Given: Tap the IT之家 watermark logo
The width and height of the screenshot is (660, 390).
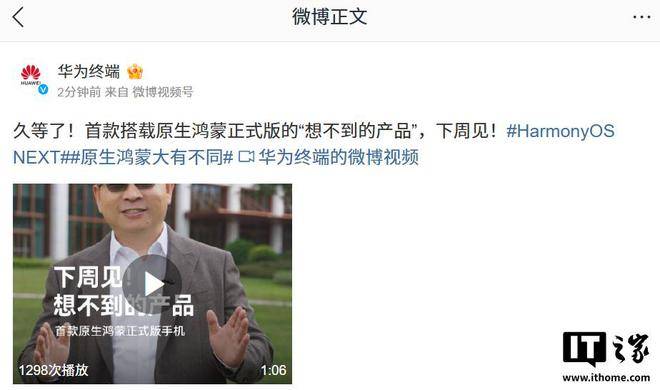Looking at the screenshot, I should pos(606,348).
